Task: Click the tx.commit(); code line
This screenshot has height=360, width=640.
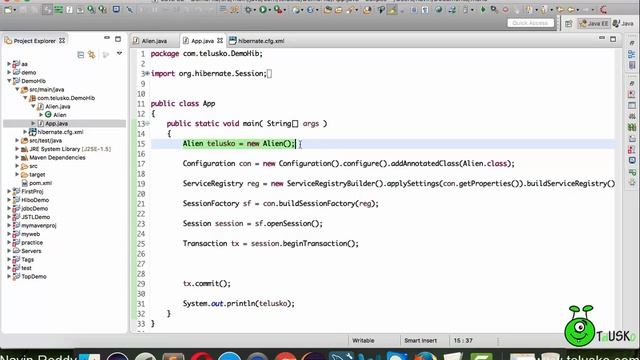Action: pyautogui.click(x=207, y=283)
